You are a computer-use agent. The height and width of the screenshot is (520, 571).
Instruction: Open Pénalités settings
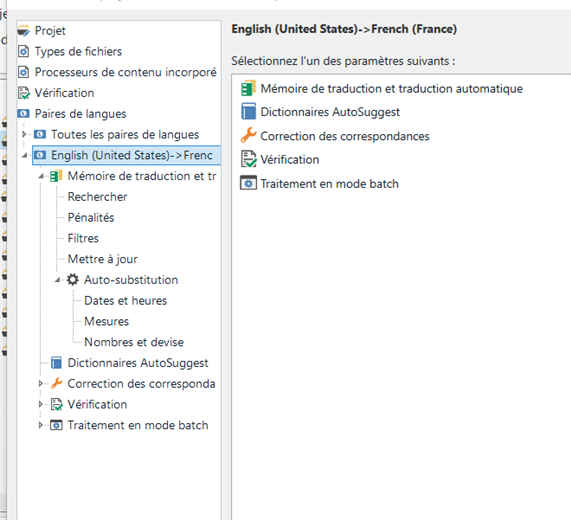tap(91, 218)
